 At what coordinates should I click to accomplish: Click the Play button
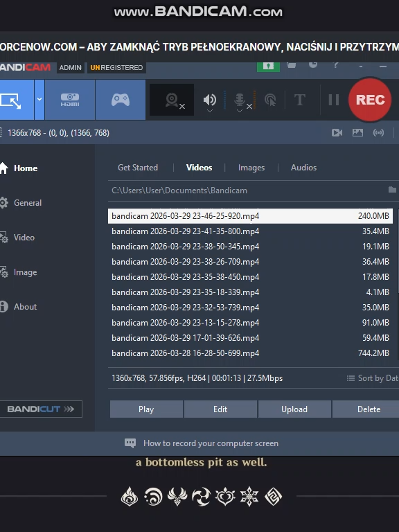[146, 409]
